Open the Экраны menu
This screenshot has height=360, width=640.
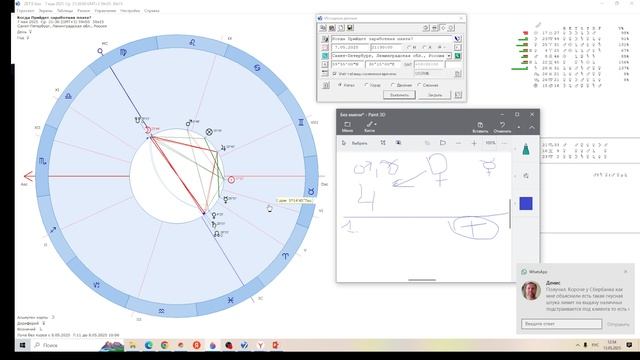[x=46, y=11]
